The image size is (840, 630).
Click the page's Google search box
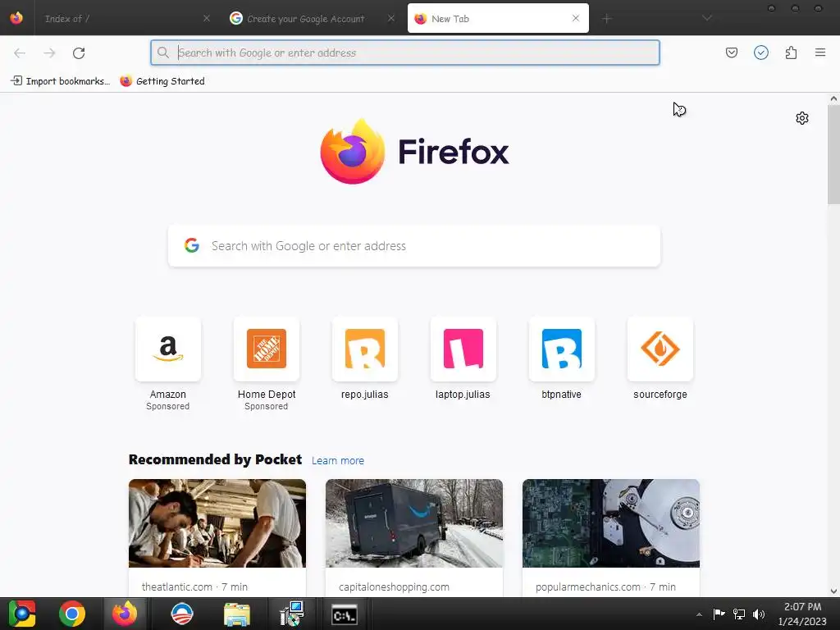(414, 246)
